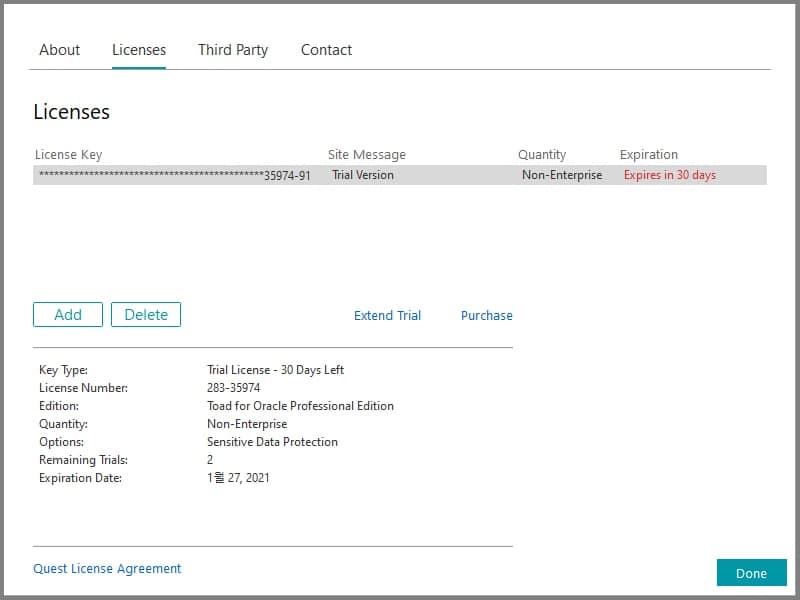Screen dimensions: 800x600
Task: Open the Quest License Agreement link
Action: pos(107,568)
